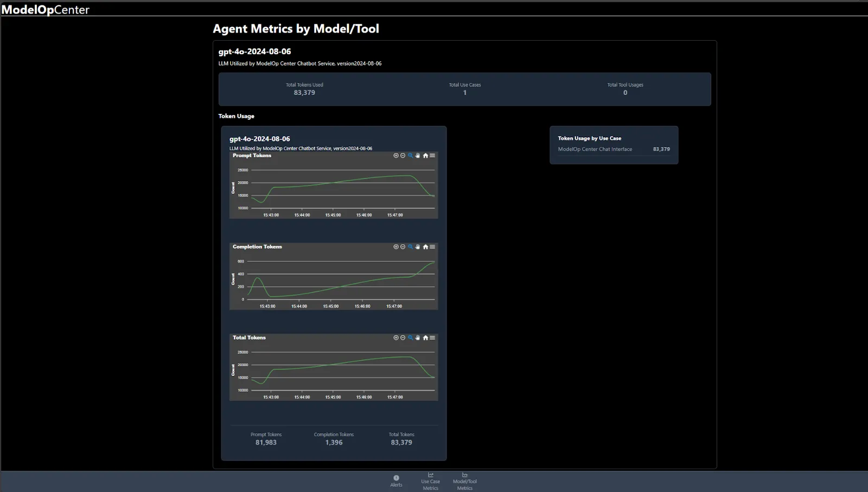The height and width of the screenshot is (492, 868).
Task: Click the Prompt Tokens summary value 81,983
Action: [266, 443]
